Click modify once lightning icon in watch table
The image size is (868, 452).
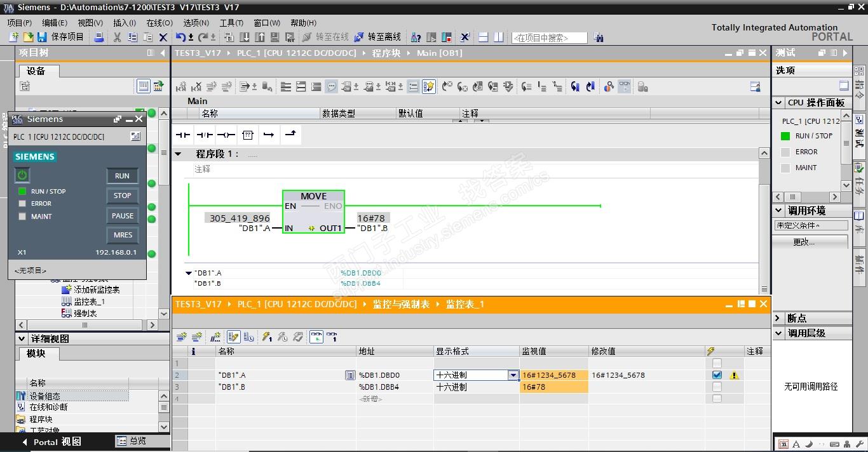click(x=267, y=337)
